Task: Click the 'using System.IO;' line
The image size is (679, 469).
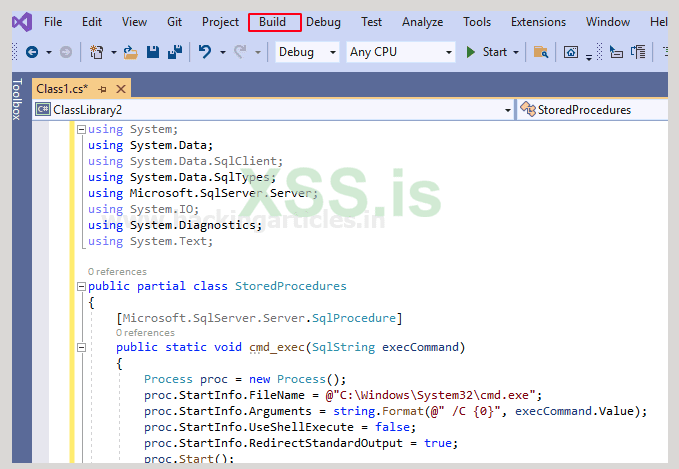Action: [x=144, y=209]
